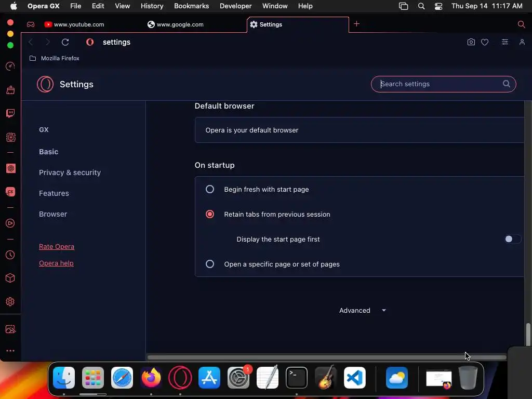Open ChatGPT icon in sidebar
Screen dimensions: 532x399
pyautogui.click(x=10, y=168)
